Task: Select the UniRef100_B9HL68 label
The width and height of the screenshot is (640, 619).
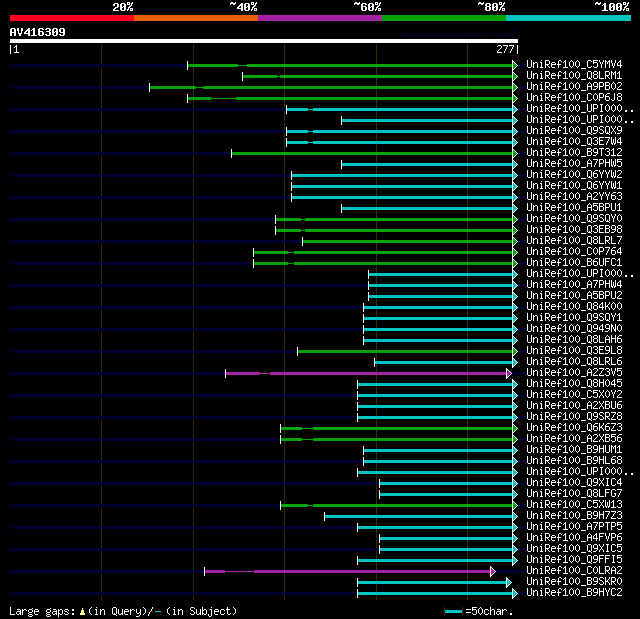Action: point(574,461)
